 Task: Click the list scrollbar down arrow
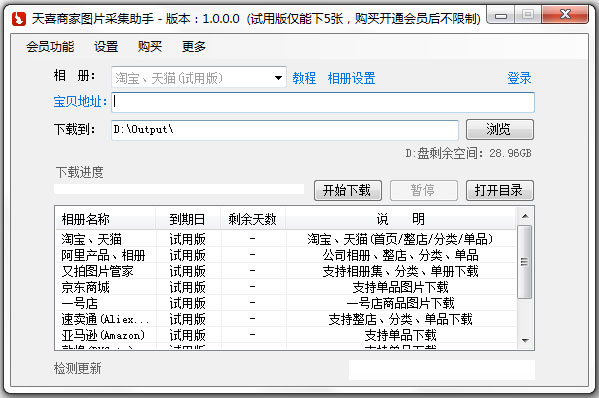coord(525,340)
